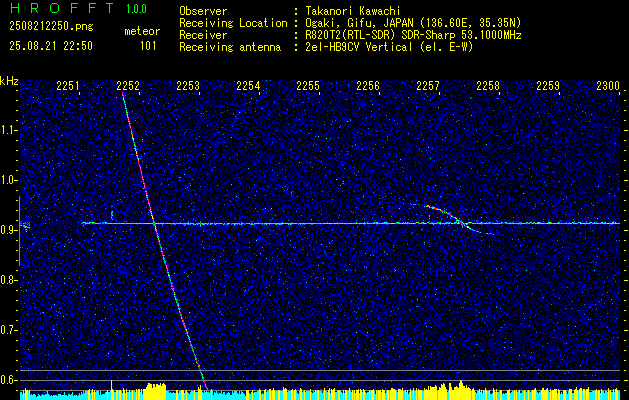Click the Observer field label
The image size is (629, 400).
click(203, 12)
